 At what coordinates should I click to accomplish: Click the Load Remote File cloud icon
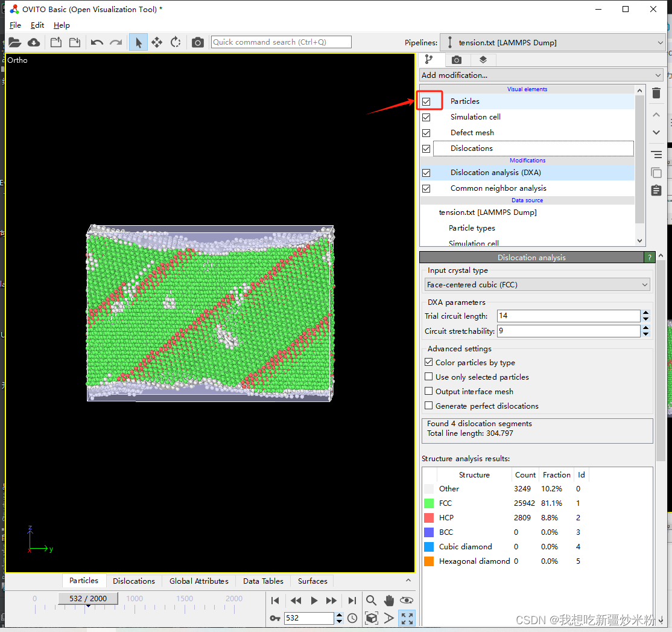[34, 42]
